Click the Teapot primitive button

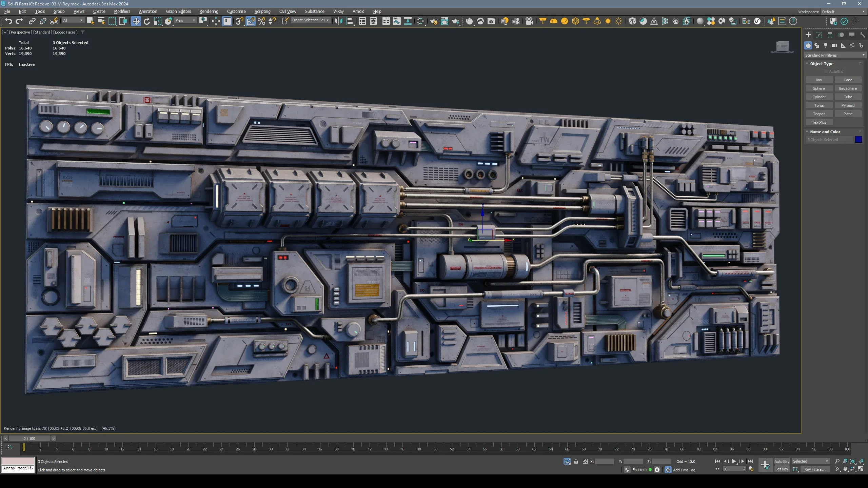819,114
